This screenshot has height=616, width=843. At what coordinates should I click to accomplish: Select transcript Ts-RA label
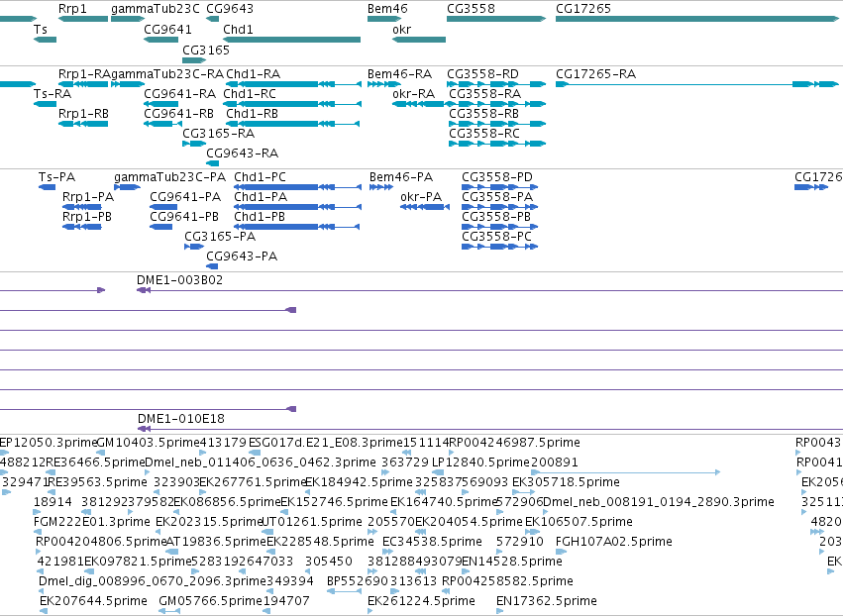pyautogui.click(x=53, y=93)
